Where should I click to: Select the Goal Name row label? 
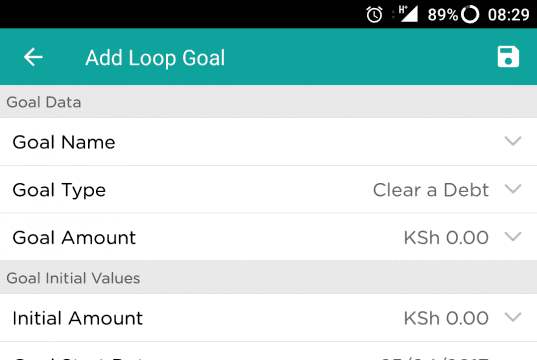coord(64,142)
